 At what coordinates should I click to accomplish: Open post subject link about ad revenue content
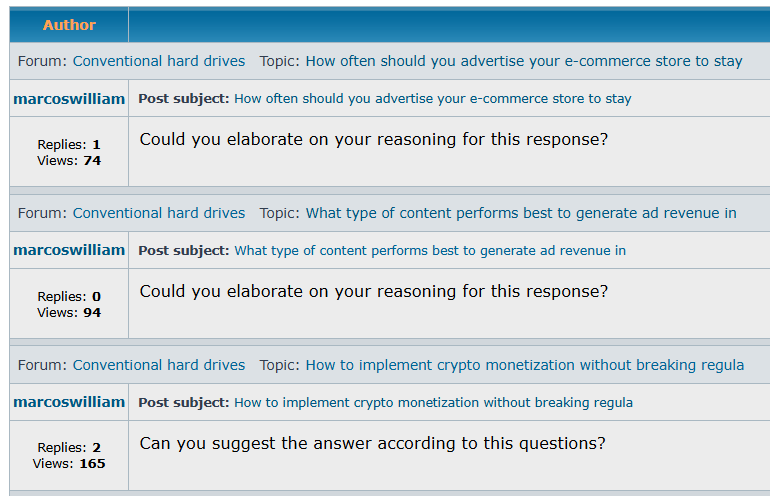click(x=430, y=250)
